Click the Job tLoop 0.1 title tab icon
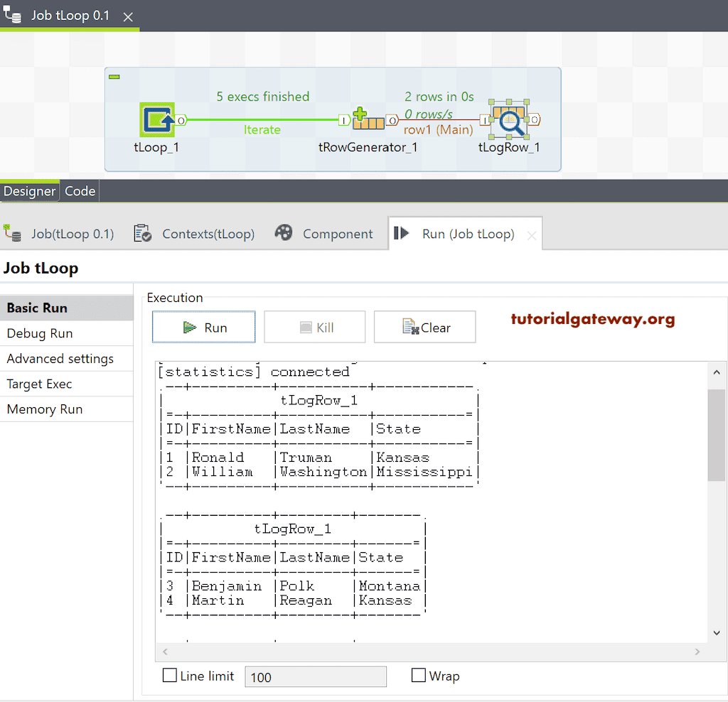728x702 pixels. click(x=13, y=15)
